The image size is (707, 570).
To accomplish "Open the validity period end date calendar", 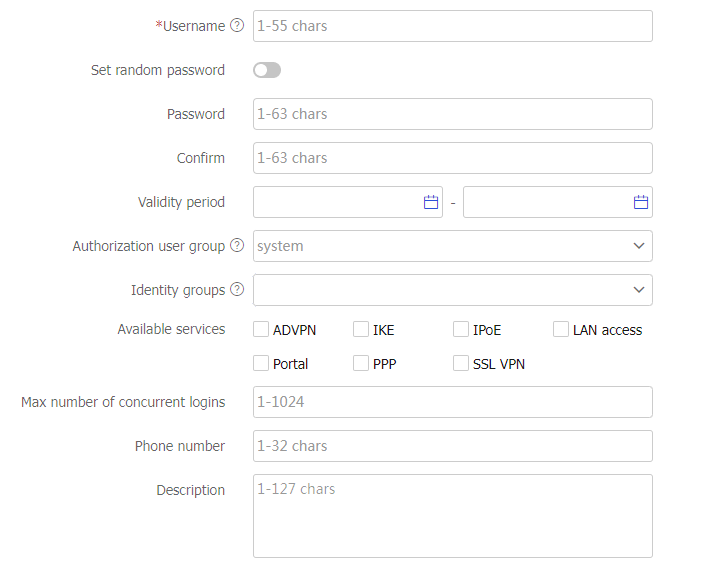I will pyautogui.click(x=641, y=202).
